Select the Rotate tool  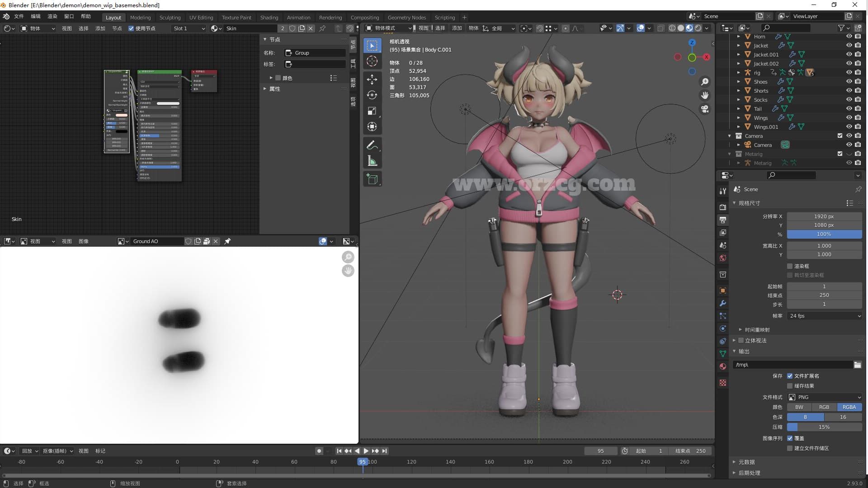(372, 95)
